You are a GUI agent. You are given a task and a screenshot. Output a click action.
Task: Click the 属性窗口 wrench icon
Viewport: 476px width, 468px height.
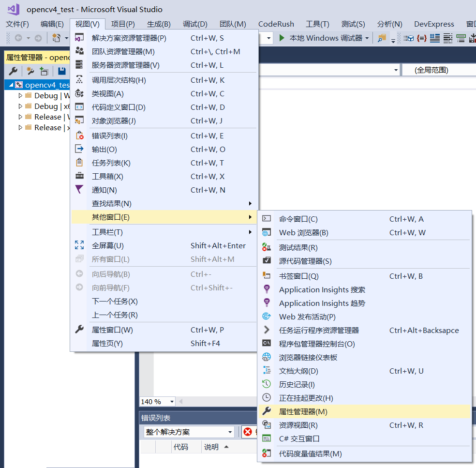[79, 329]
